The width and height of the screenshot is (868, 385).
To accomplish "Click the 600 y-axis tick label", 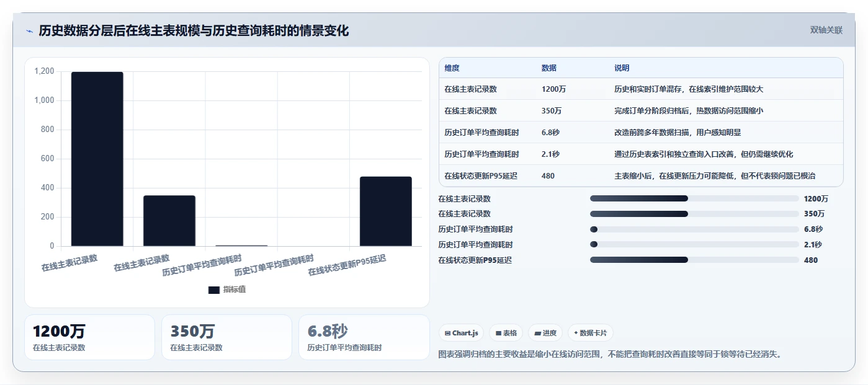I will tap(48, 159).
